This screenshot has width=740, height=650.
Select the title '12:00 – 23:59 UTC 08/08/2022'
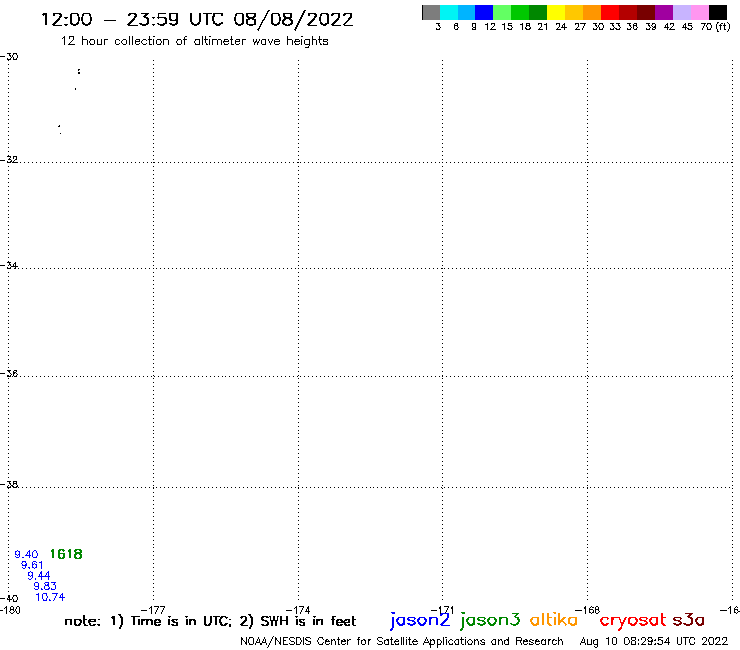tap(197, 20)
